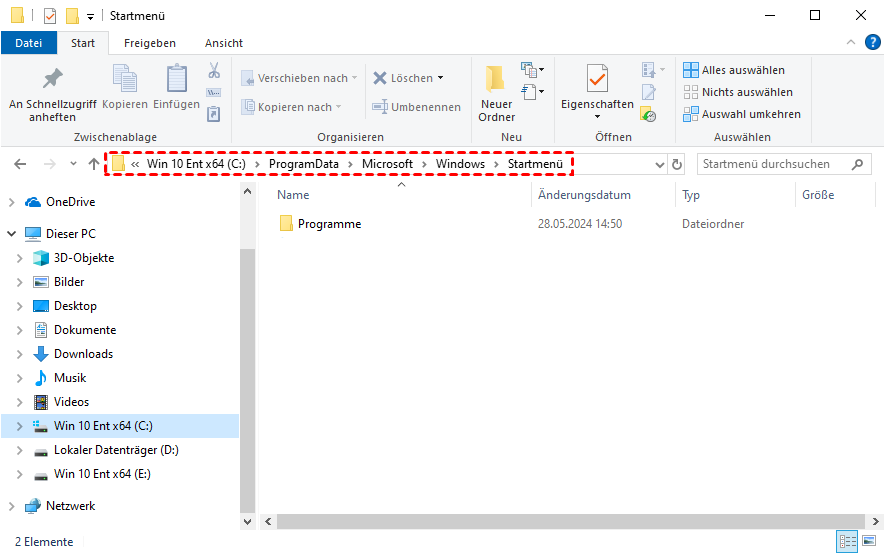Switch to Details view icon
This screenshot has height=554, width=885.
(x=847, y=542)
